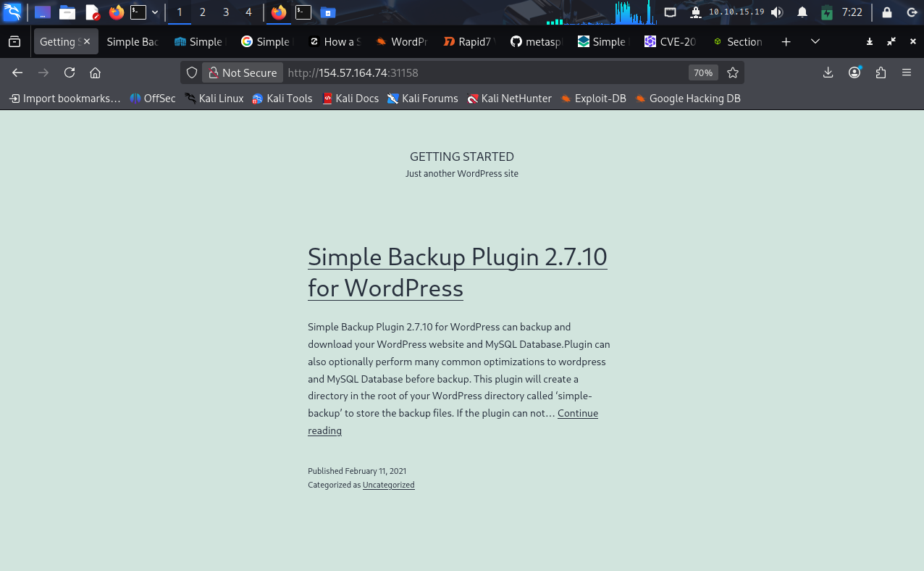Image resolution: width=924 pixels, height=571 pixels.
Task: Expand the terminal launcher dropdown arrow
Action: pyautogui.click(x=155, y=12)
